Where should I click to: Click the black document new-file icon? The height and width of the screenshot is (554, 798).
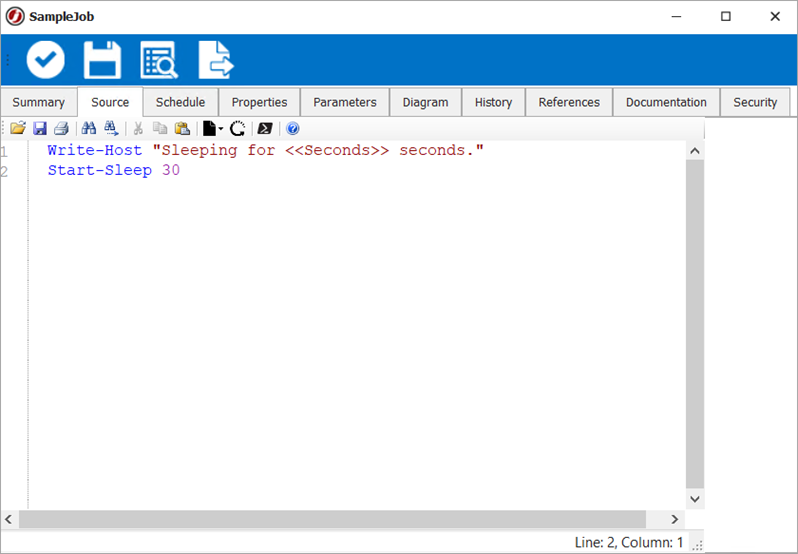coord(209,128)
